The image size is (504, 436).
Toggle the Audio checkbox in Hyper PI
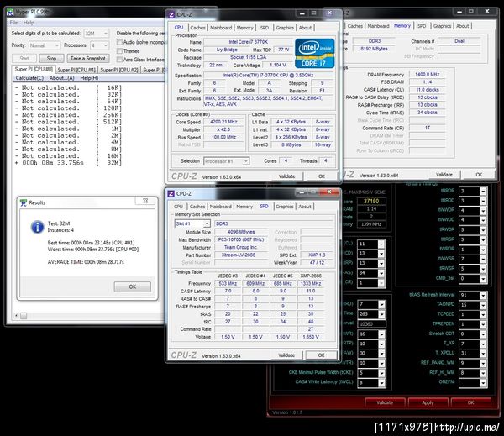click(119, 42)
